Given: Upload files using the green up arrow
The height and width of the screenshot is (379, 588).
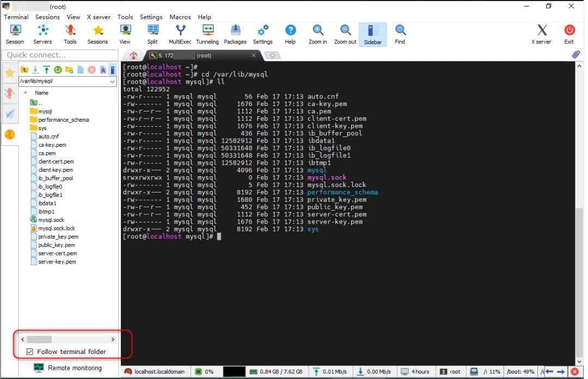Looking at the screenshot, I should click(46, 70).
